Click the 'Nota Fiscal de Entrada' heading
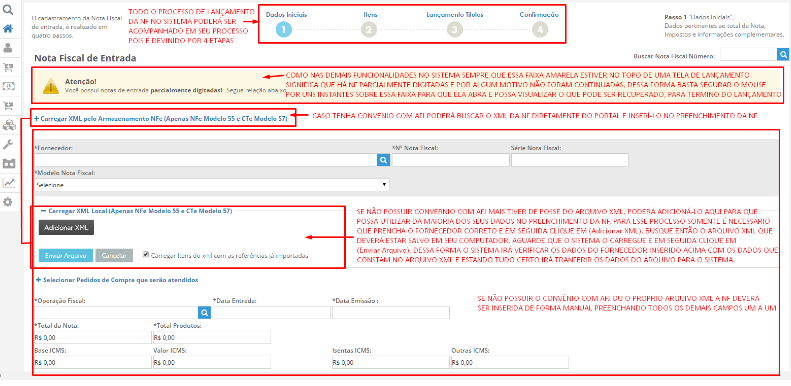 pyautogui.click(x=85, y=58)
